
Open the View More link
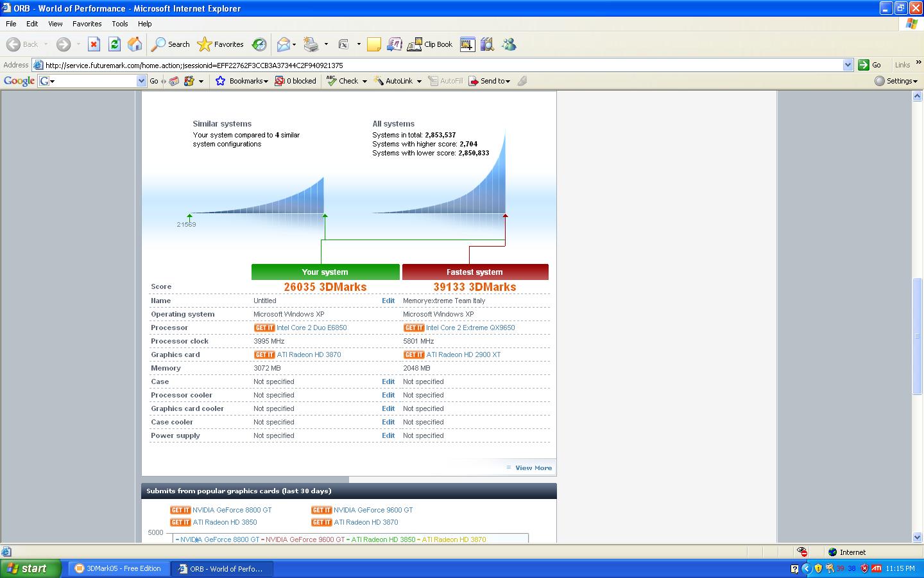click(x=533, y=468)
